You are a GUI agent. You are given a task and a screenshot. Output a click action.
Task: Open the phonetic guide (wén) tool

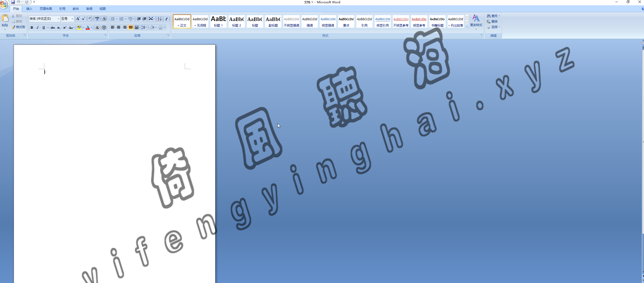pos(97,19)
